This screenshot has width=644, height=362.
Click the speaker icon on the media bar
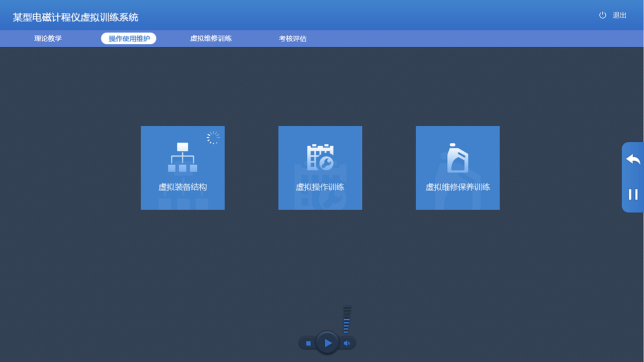347,342
